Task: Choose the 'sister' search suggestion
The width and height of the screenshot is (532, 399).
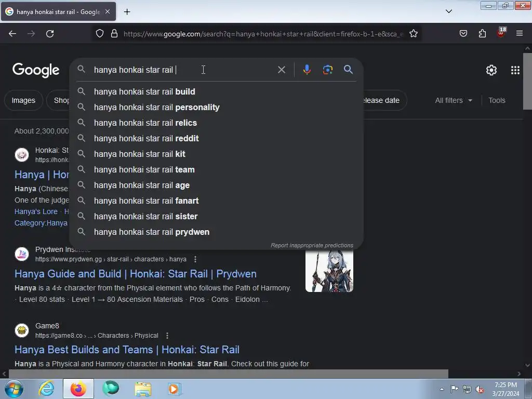Action: (216, 217)
